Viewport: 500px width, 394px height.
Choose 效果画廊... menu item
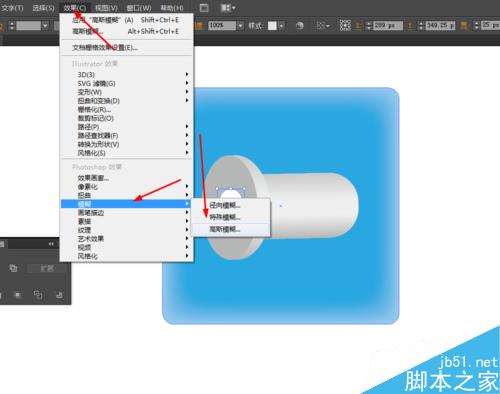(126, 178)
